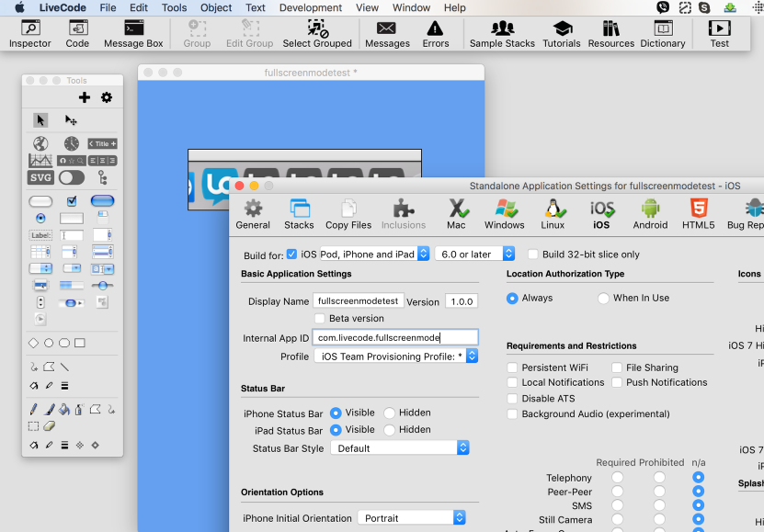Mark SMS as Prohibited

pos(659,505)
